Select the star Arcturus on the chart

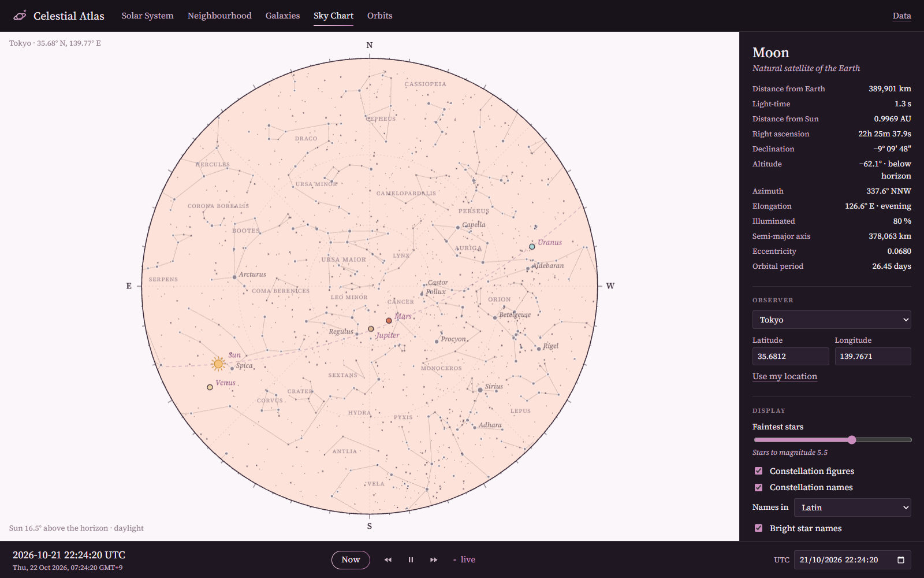coord(234,277)
